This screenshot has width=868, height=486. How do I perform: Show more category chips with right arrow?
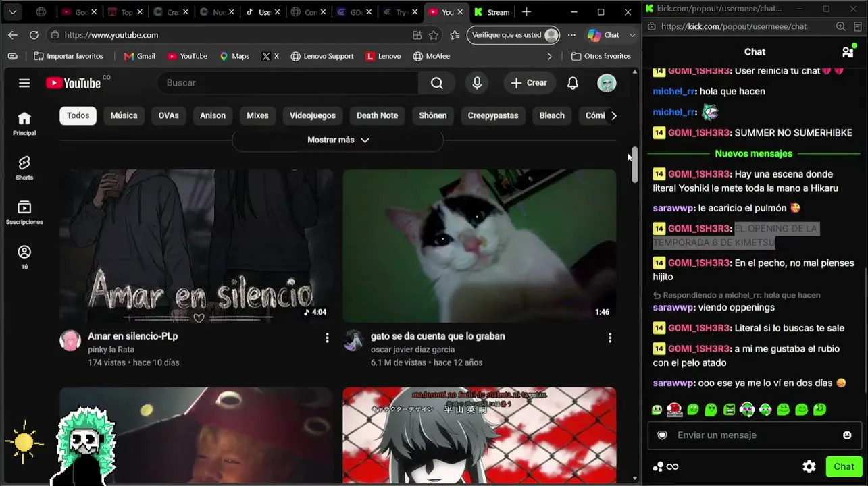pyautogui.click(x=613, y=115)
